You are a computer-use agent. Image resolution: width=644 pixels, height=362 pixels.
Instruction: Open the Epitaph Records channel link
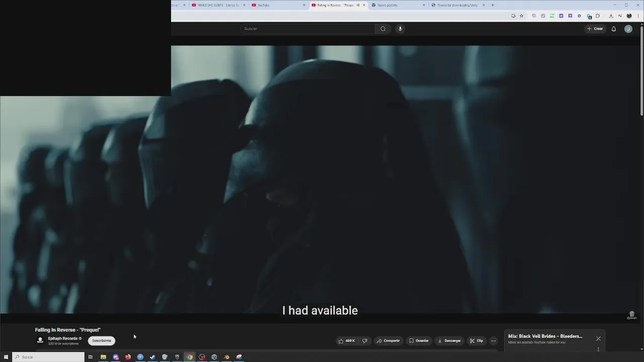(63, 338)
